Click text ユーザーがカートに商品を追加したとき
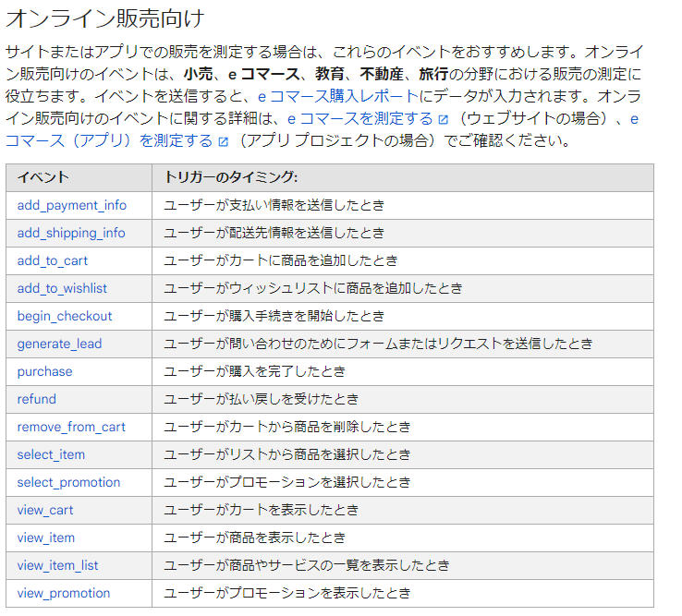The height and width of the screenshot is (616, 682). click(x=281, y=260)
